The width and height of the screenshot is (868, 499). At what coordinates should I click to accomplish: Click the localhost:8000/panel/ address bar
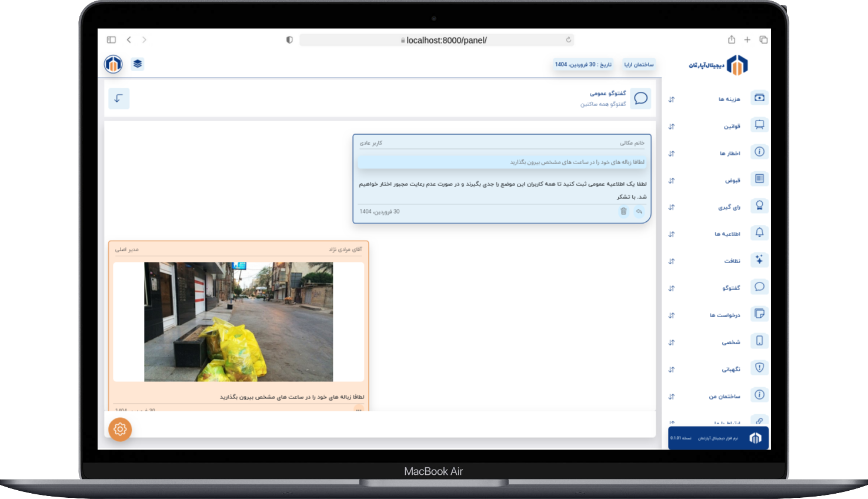click(436, 40)
